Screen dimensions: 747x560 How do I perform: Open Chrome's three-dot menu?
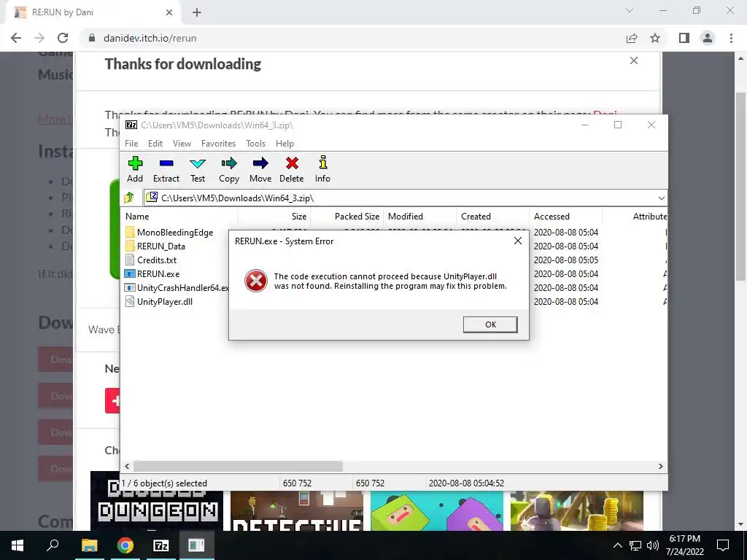coord(731,38)
